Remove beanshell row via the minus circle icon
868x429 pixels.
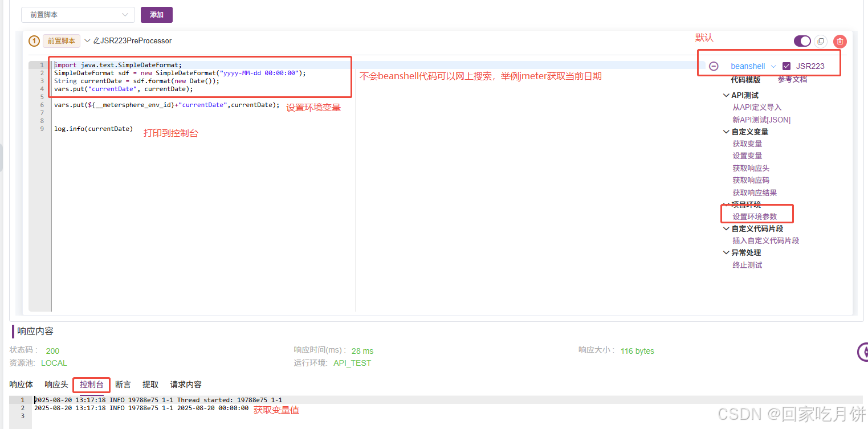pyautogui.click(x=714, y=66)
